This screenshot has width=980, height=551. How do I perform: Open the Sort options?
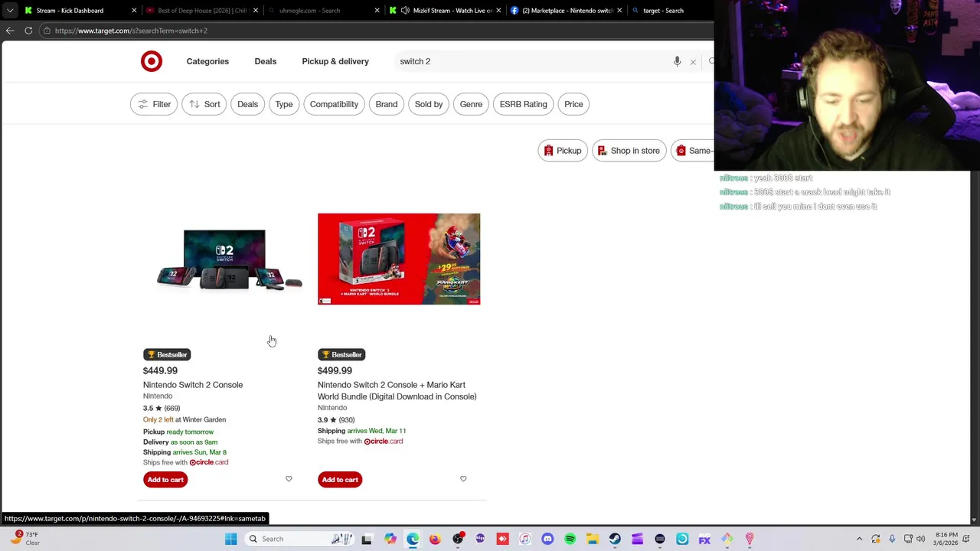[204, 104]
